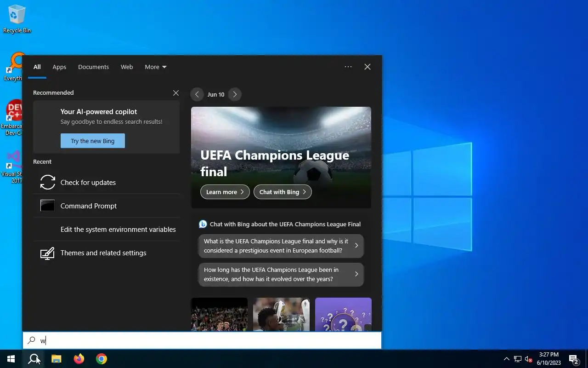Open network status tray icon
This screenshot has height=368, width=588.
click(518, 359)
